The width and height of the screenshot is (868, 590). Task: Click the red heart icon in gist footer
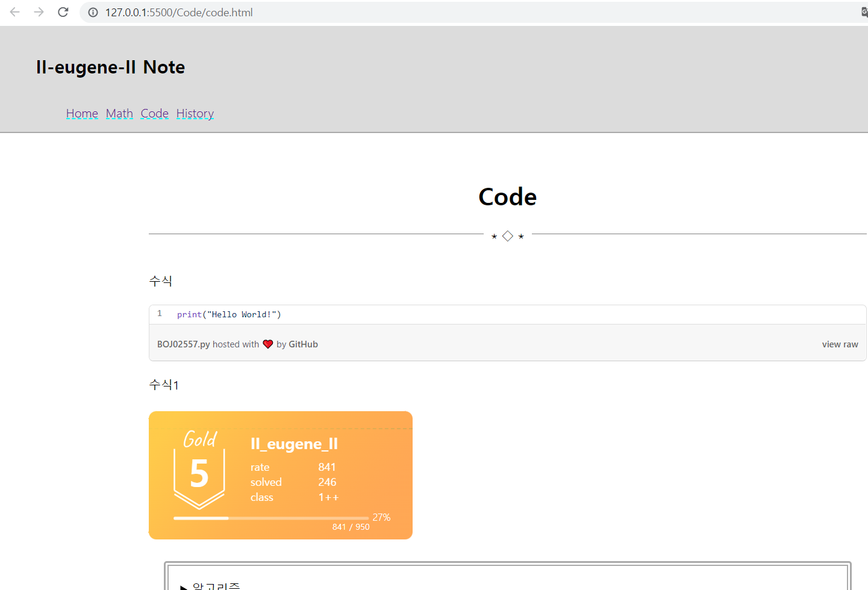pyautogui.click(x=268, y=344)
